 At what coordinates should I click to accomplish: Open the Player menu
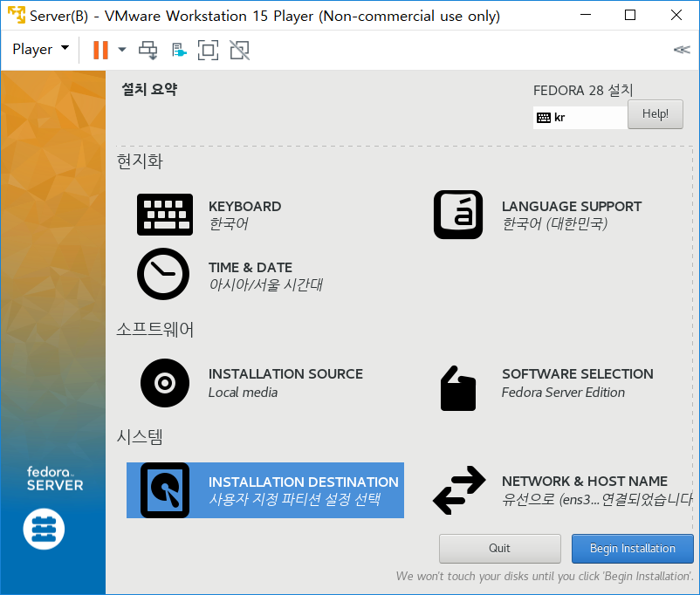40,49
